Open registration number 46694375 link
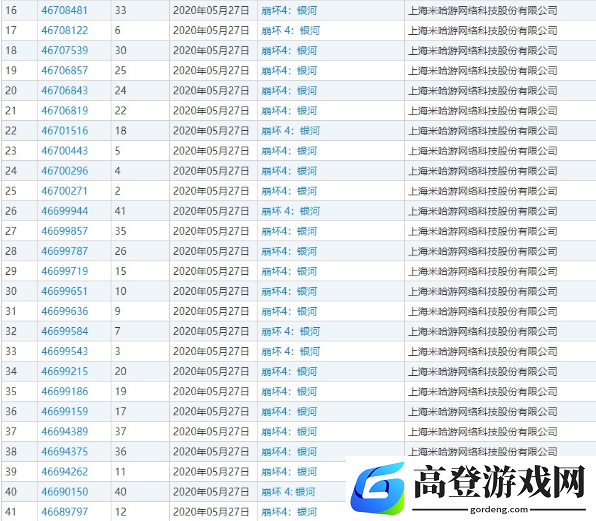The height and width of the screenshot is (521, 596). pyautogui.click(x=64, y=451)
